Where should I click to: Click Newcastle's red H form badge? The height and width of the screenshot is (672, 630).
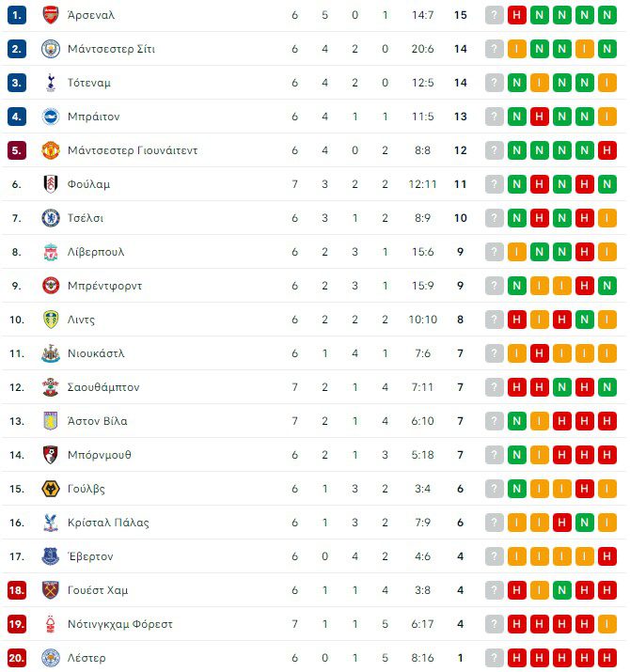[540, 353]
